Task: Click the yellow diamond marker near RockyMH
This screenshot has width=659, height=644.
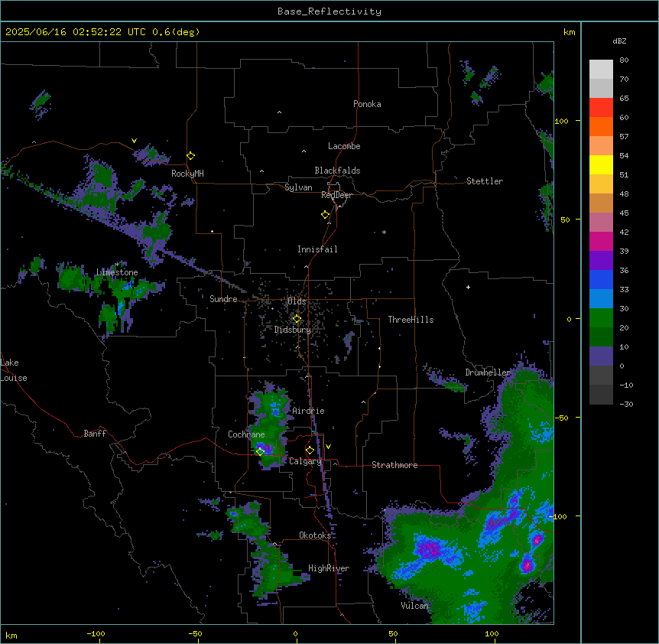Action: [191, 156]
